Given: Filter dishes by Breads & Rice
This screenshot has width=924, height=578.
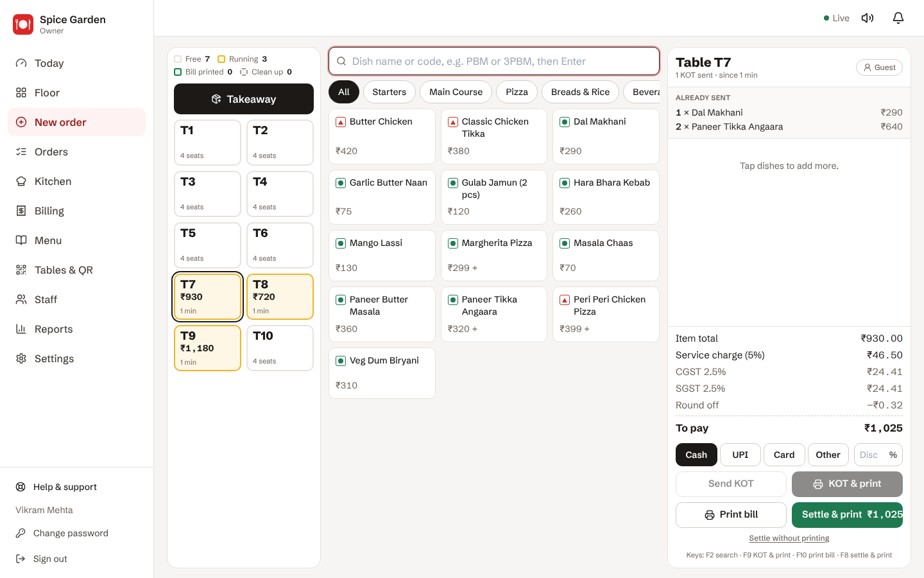Looking at the screenshot, I should pyautogui.click(x=581, y=92).
